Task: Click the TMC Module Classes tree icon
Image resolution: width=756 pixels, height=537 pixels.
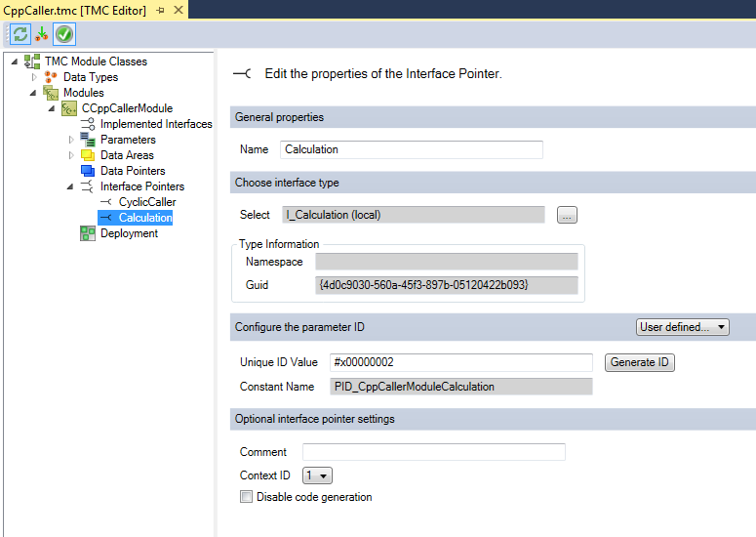Action: click(x=32, y=62)
